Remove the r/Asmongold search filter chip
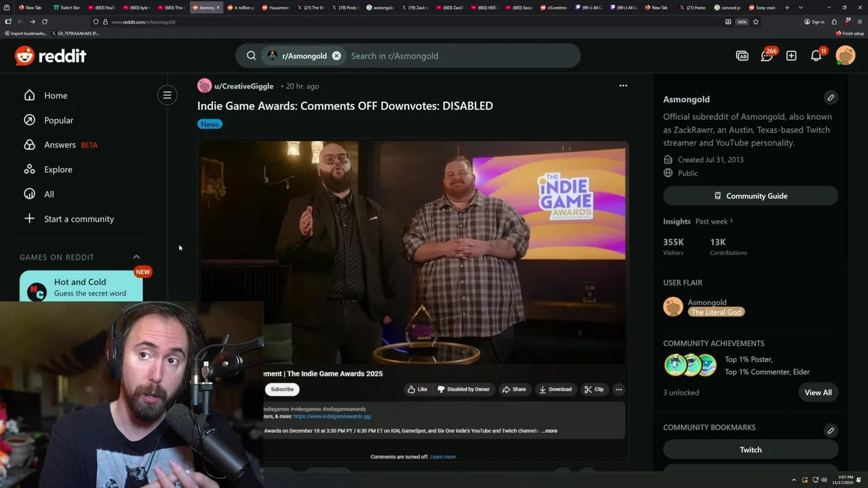This screenshot has width=868, height=488. (336, 56)
